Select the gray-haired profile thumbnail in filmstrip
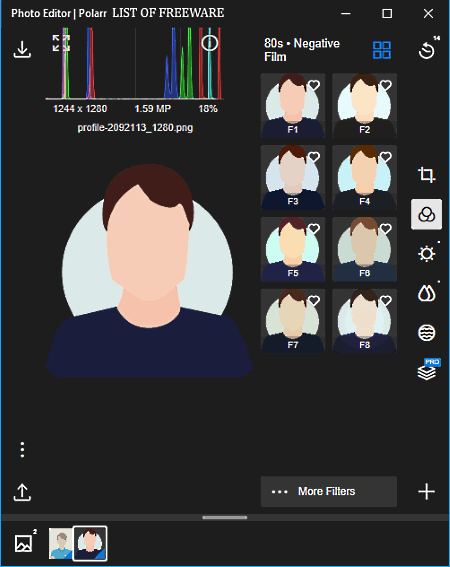 [61, 543]
